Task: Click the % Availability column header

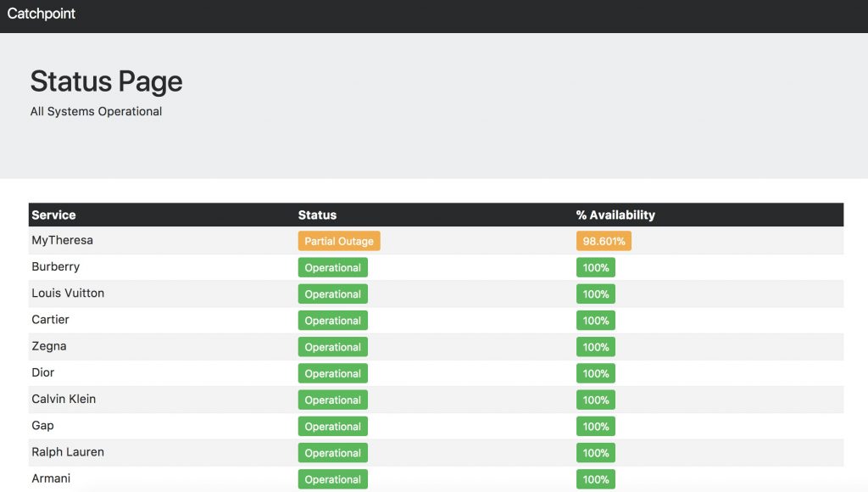Action: 615,215
